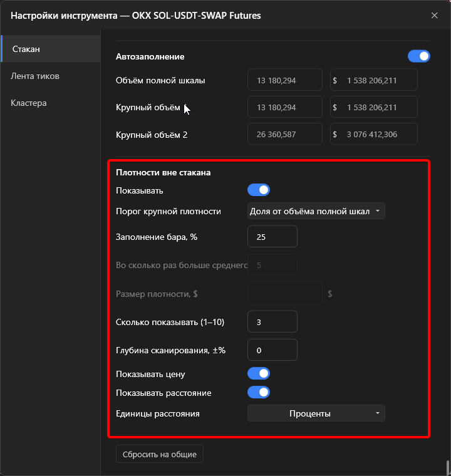The height and width of the screenshot is (476, 451).
Task: Click Крупный объём volume field 13 180,294
Action: click(x=285, y=107)
